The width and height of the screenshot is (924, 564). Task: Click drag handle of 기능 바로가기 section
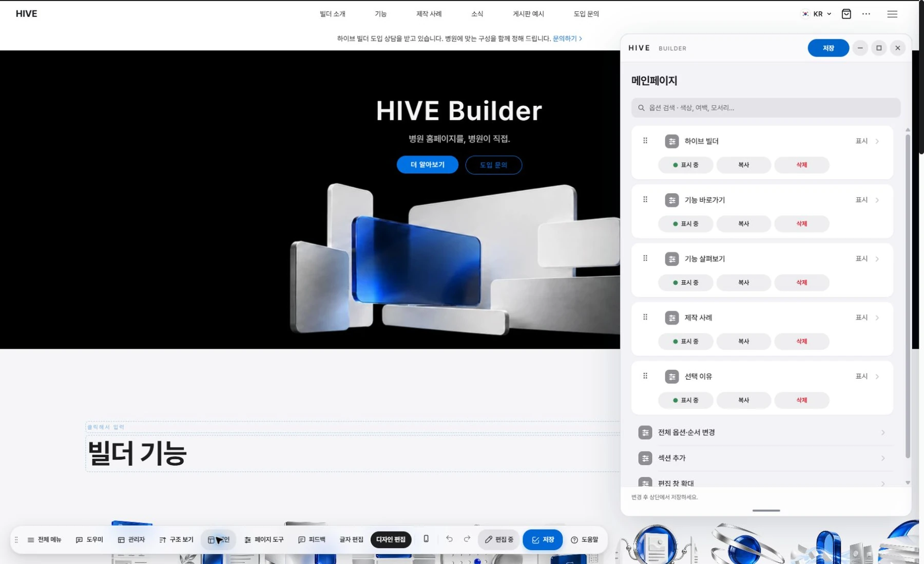click(645, 199)
